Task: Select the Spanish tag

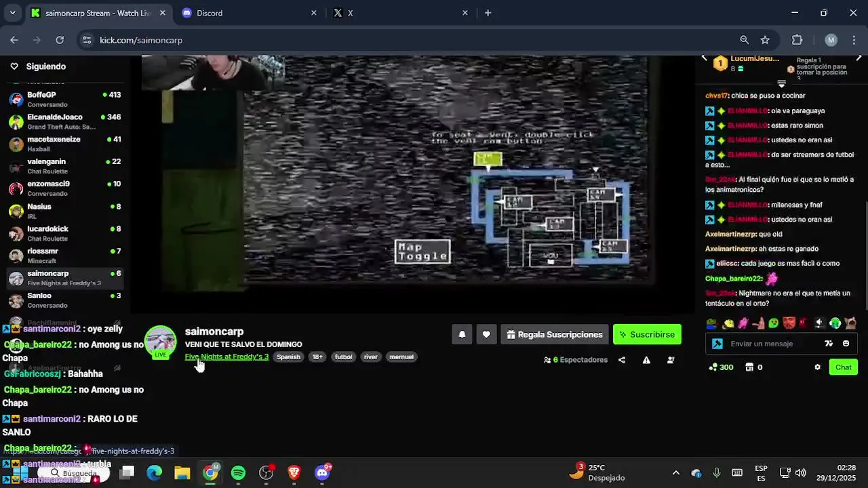Action: 288,357
